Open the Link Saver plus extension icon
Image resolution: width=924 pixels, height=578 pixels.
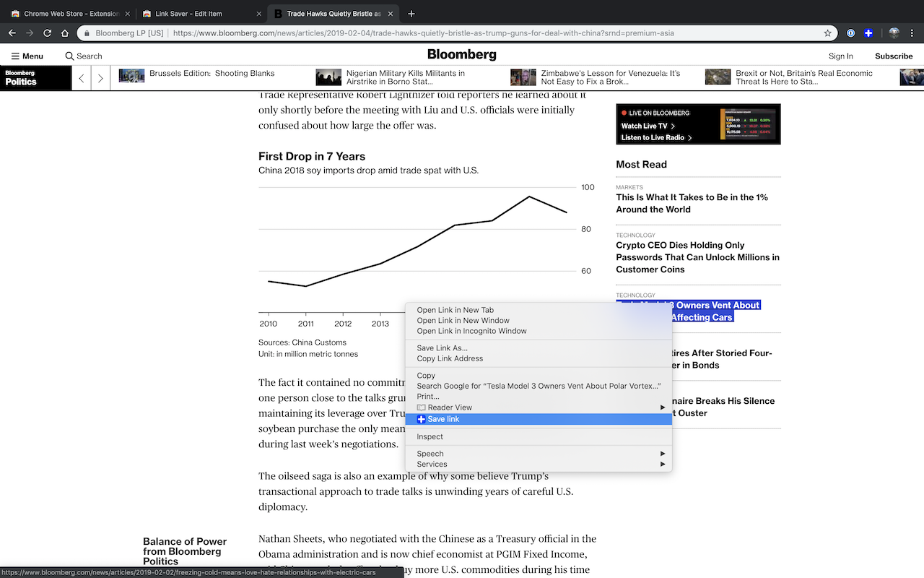click(868, 33)
